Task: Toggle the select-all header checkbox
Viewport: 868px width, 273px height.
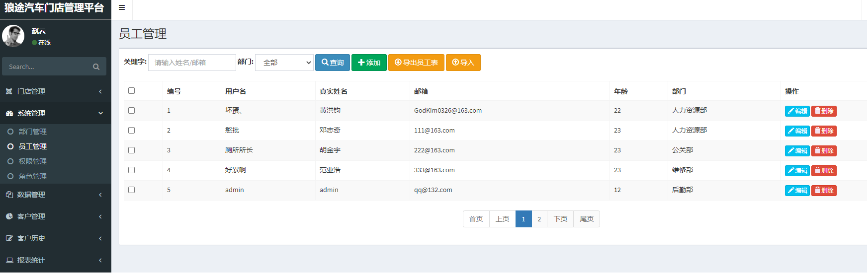Action: [131, 90]
